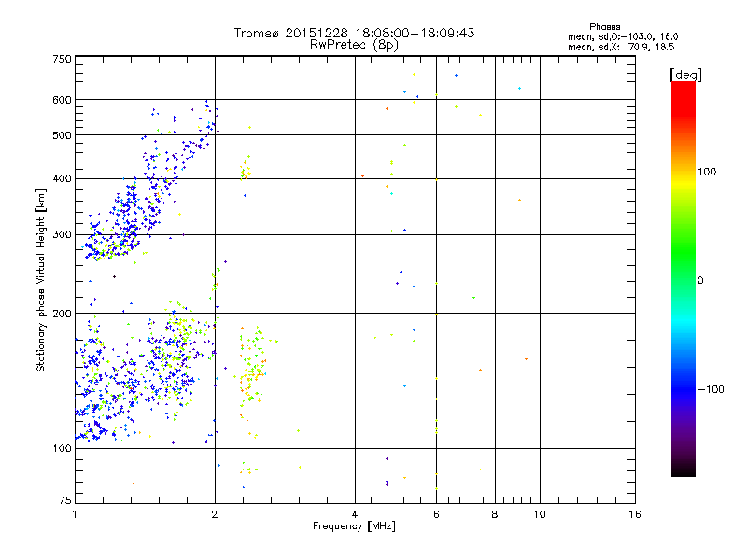Click the 'RwPretec (8p)' subtitle
The image size is (747, 560).
(354, 45)
